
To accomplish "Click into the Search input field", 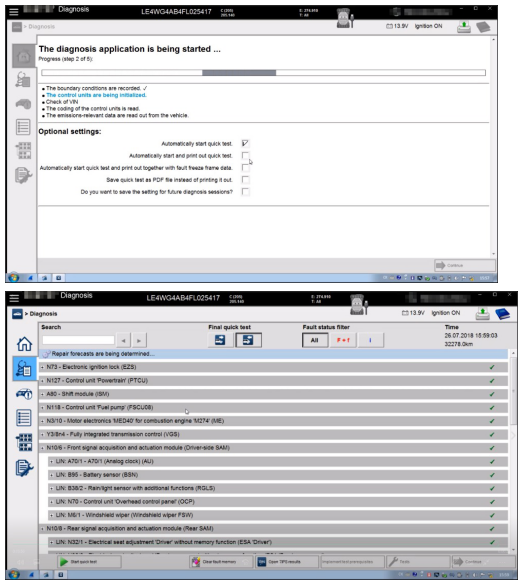I will coord(78,340).
